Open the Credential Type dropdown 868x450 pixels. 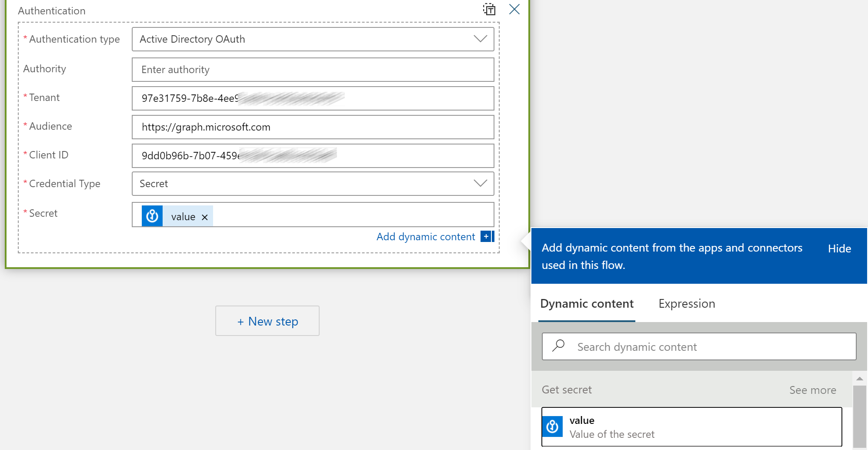(x=480, y=183)
